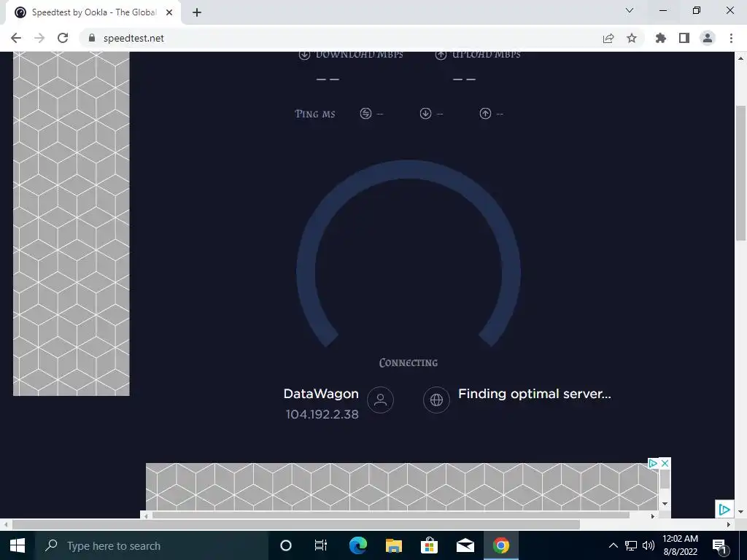Open the volume control tray icon
The image size is (747, 560).
[649, 545]
